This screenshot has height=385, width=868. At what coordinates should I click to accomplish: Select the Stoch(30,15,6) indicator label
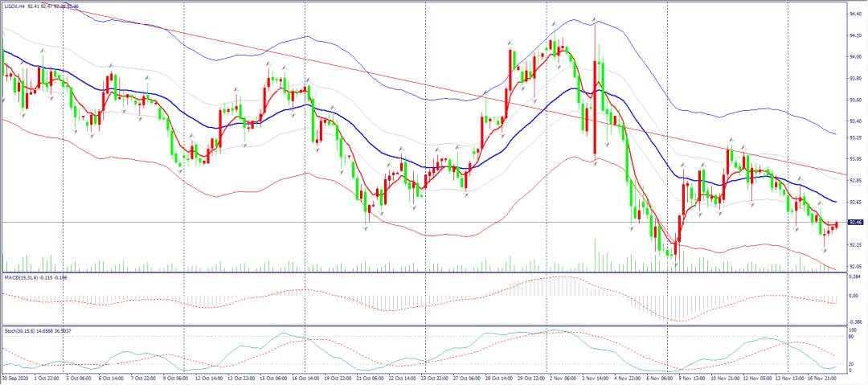tap(20, 331)
